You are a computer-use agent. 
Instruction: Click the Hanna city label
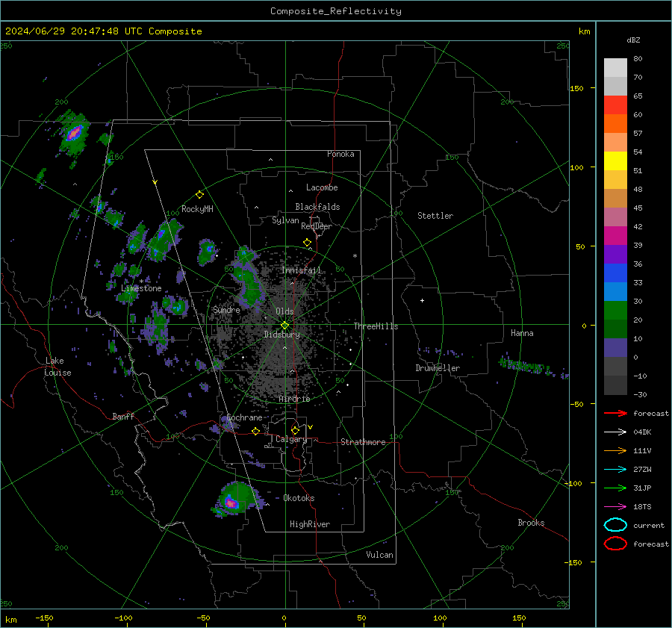(522, 333)
